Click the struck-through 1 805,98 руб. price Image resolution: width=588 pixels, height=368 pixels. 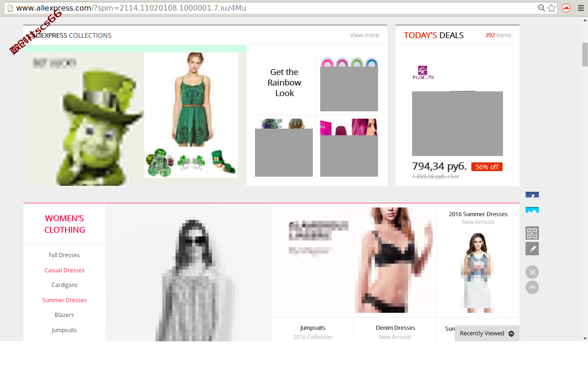(435, 177)
